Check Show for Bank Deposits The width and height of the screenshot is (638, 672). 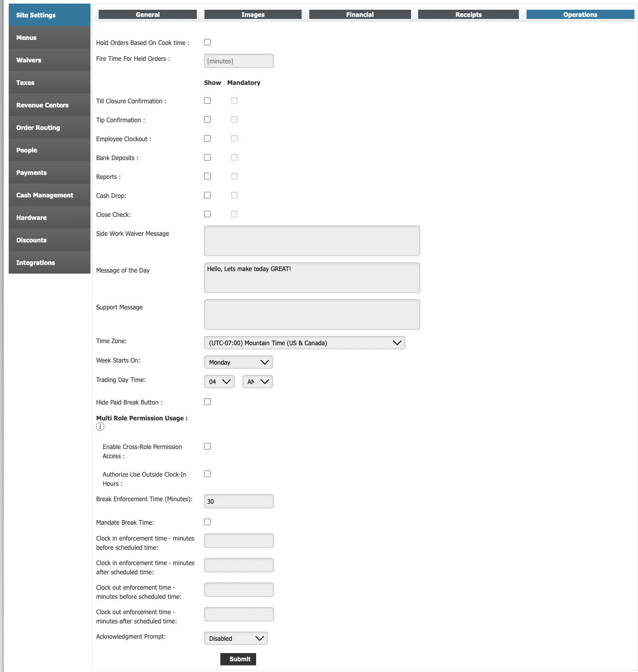(x=207, y=158)
